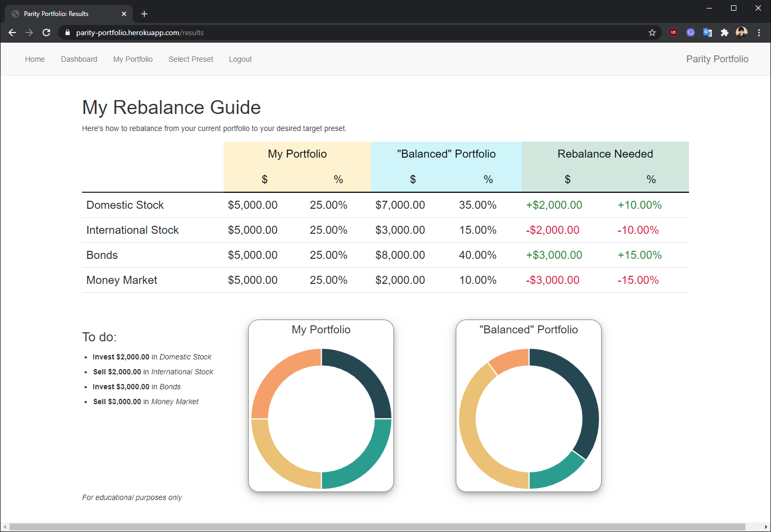Open the Chrome profile avatar
The width and height of the screenshot is (771, 532).
741,32
